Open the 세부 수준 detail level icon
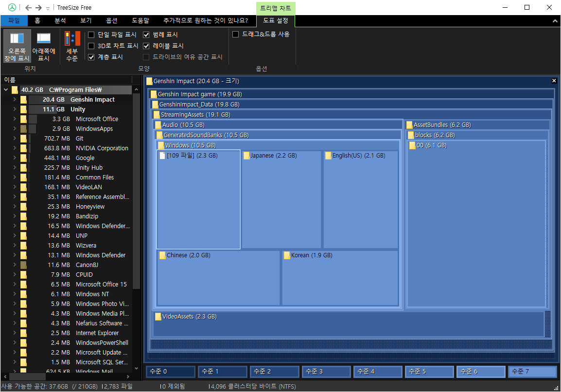Screen dimensions: 561x392 click(x=72, y=46)
